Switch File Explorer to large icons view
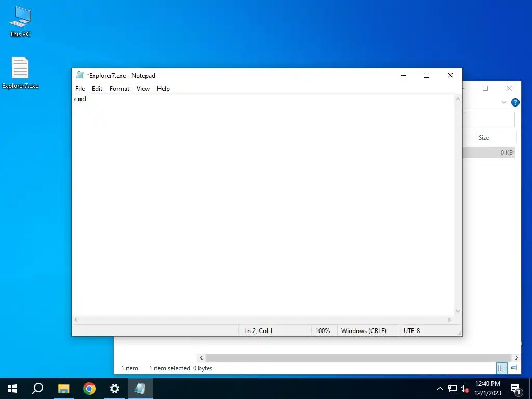The width and height of the screenshot is (532, 399). click(513, 368)
